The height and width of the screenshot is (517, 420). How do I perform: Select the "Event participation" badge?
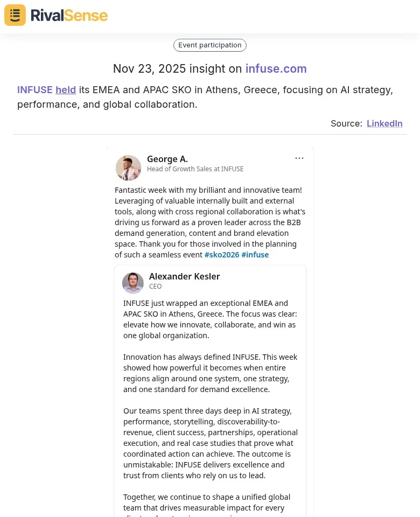pyautogui.click(x=210, y=45)
